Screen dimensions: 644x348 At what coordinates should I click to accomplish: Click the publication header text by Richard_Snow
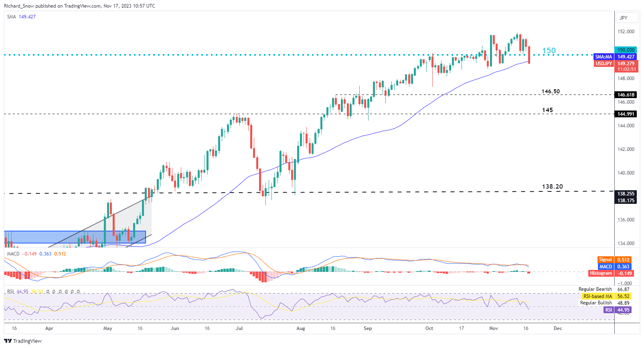click(79, 6)
